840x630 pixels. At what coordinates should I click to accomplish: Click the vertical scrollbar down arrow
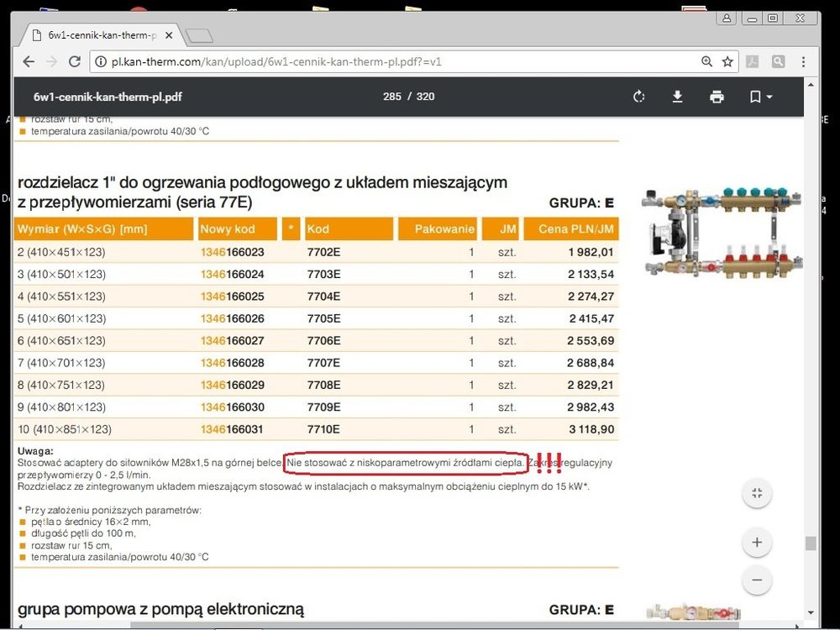(811, 612)
